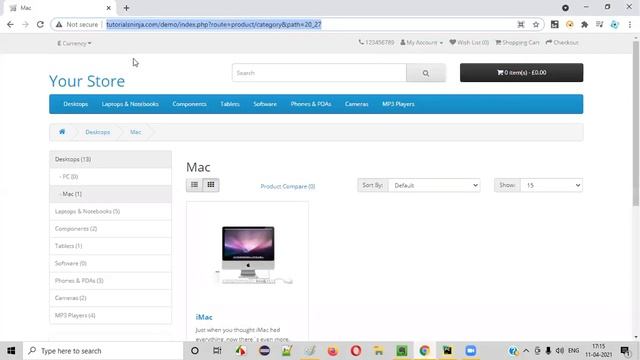The height and width of the screenshot is (360, 640).
Task: Go to Checkout link
Action: 562,42
